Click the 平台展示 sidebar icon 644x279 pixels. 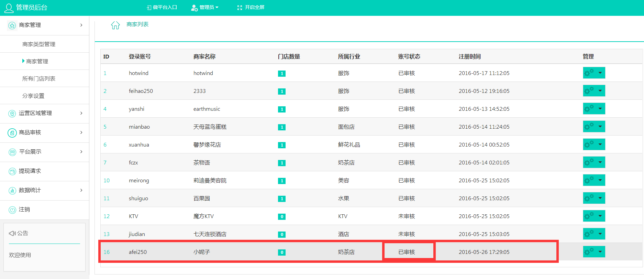[x=12, y=152]
